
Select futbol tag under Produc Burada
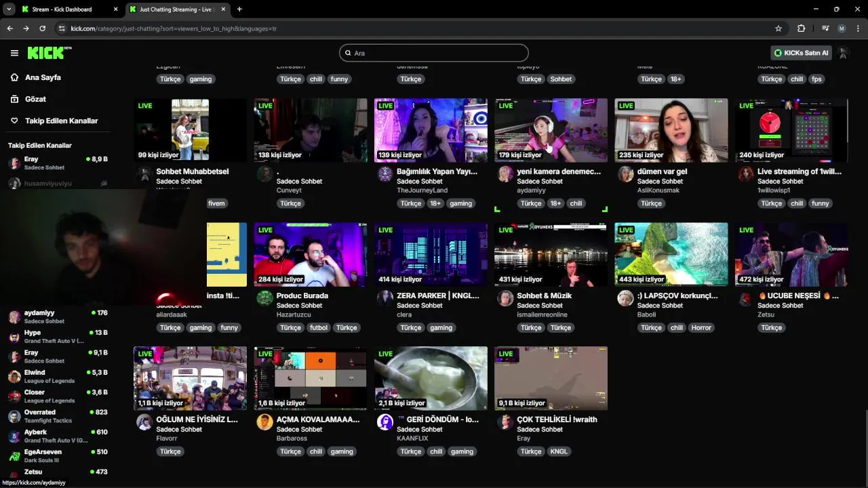[319, 327]
